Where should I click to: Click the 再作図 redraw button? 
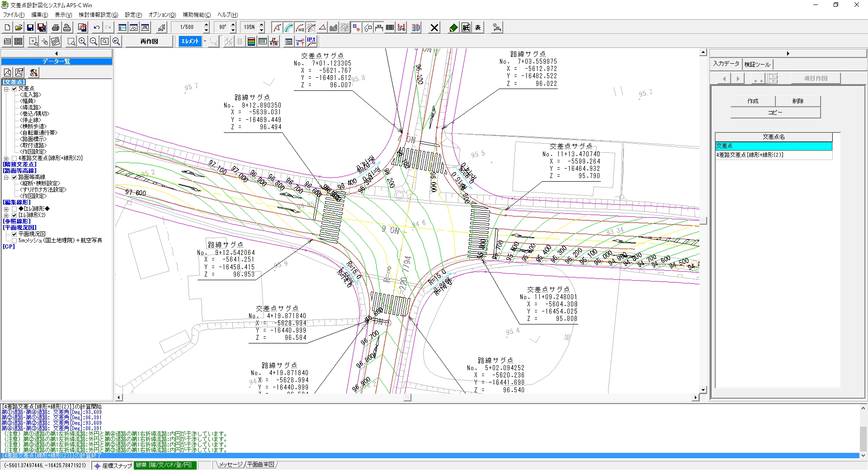pyautogui.click(x=149, y=42)
